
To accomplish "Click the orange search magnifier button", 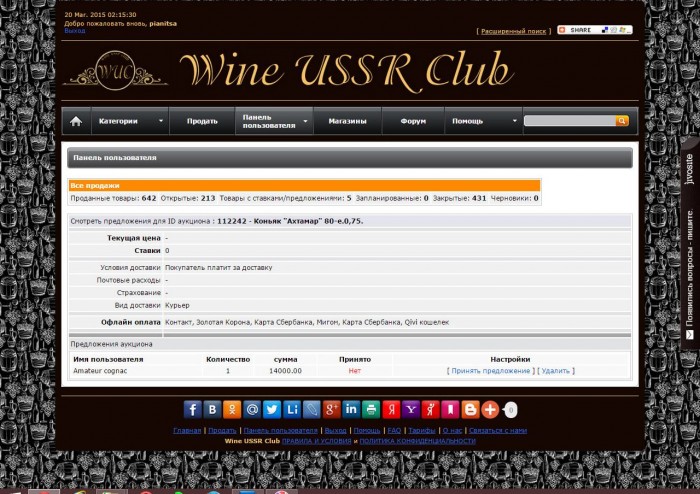I will click(x=622, y=120).
